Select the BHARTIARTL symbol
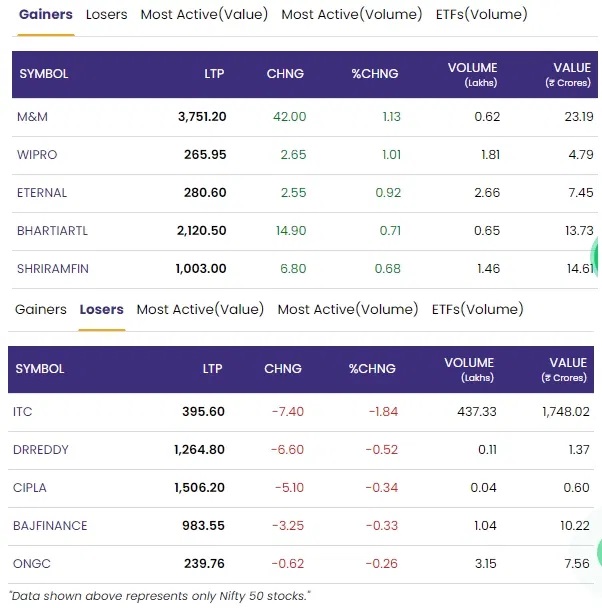The width and height of the screenshot is (602, 608). click(x=52, y=231)
